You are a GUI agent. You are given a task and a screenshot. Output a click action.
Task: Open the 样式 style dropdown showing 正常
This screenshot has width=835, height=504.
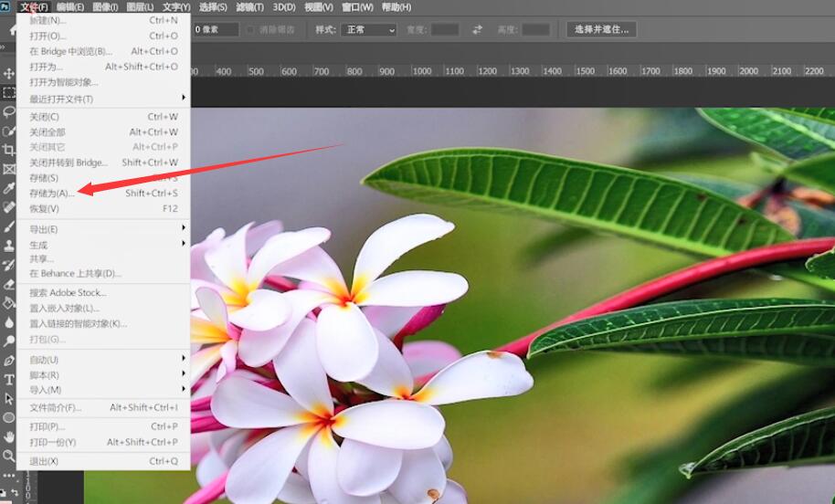click(x=370, y=30)
